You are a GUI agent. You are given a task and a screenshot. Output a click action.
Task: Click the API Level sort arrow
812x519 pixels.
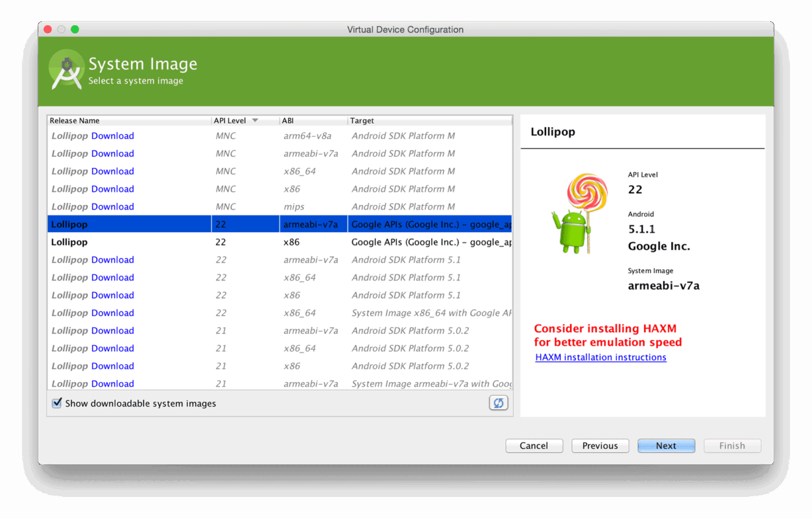[255, 121]
